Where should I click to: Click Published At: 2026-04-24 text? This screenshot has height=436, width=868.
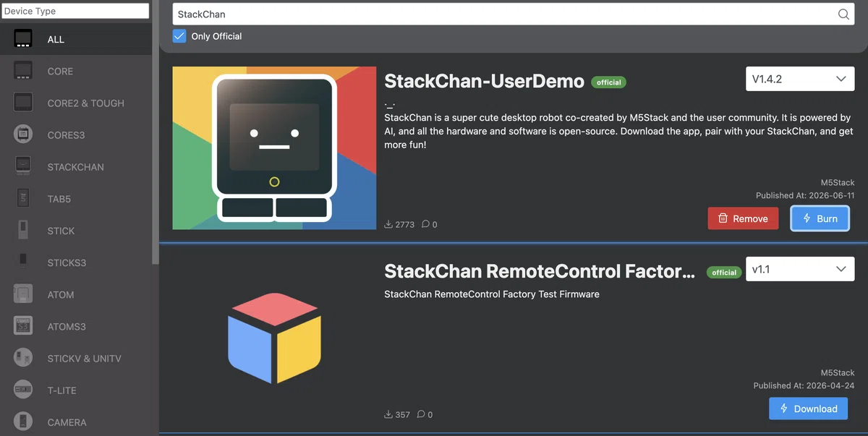pyautogui.click(x=804, y=386)
